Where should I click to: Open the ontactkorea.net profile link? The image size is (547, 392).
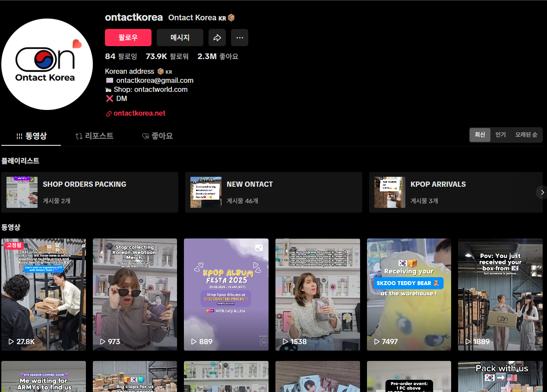tap(139, 113)
